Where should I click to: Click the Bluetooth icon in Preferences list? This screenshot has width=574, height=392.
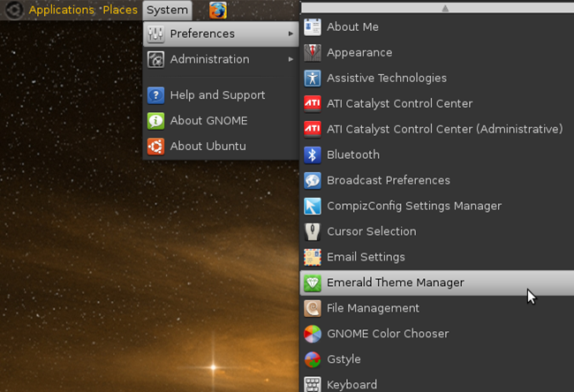point(313,155)
